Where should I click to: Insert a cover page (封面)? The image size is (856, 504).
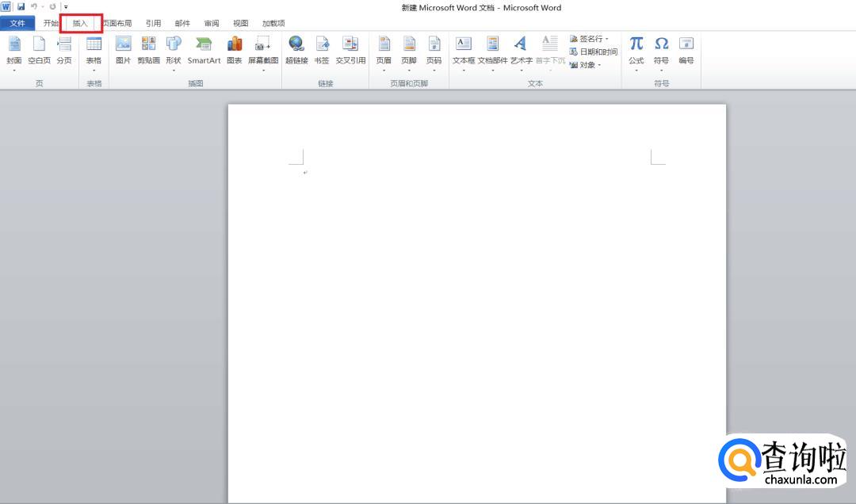[x=14, y=54]
